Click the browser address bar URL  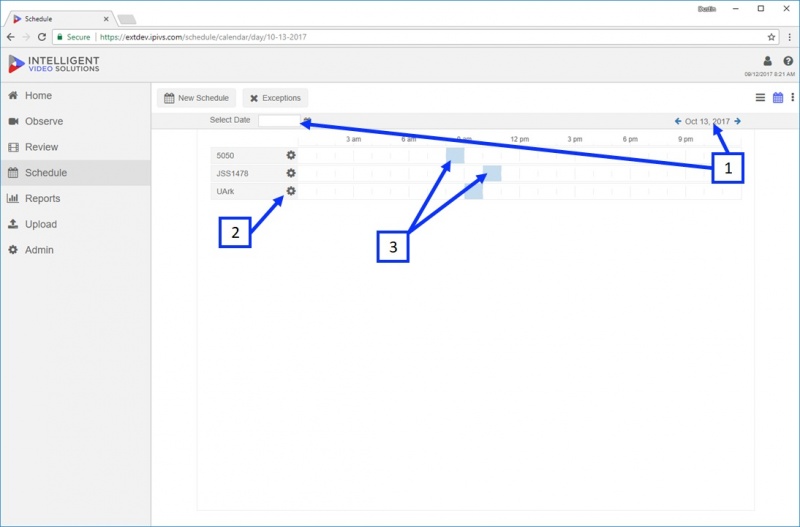point(203,37)
